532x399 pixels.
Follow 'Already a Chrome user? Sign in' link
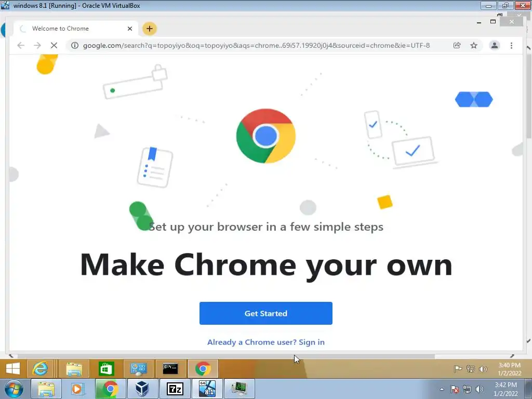265,342
